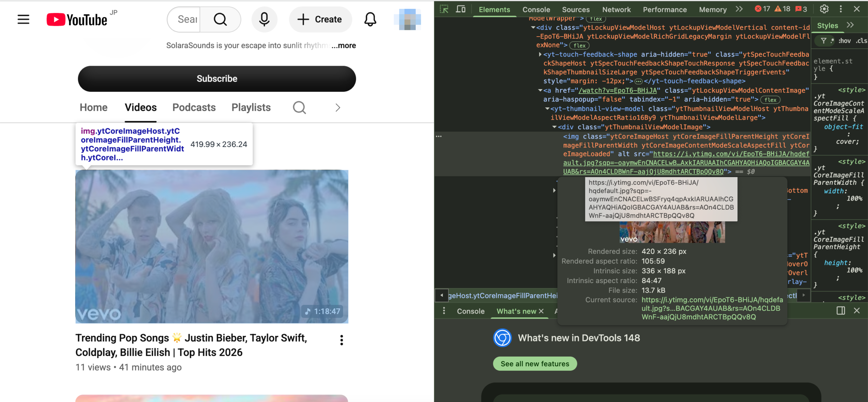Expand collapsed yt-touch-feedback-shape ellipsis
868x402 pixels.
point(638,81)
